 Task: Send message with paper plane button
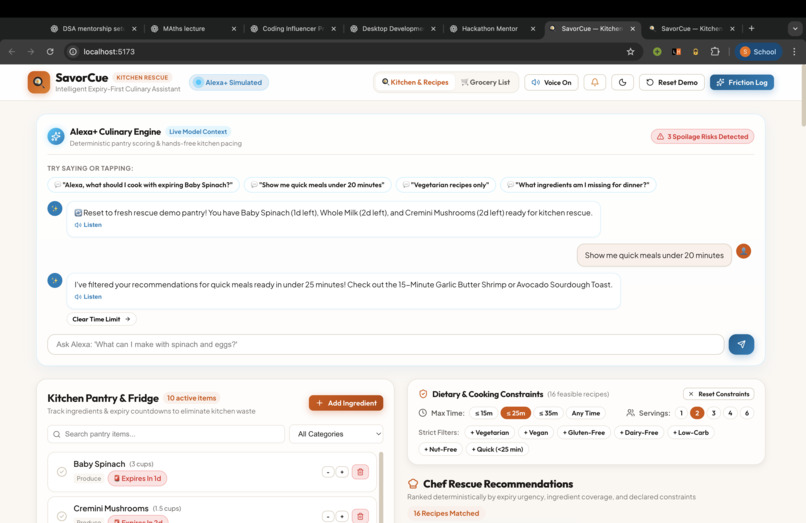tap(741, 345)
